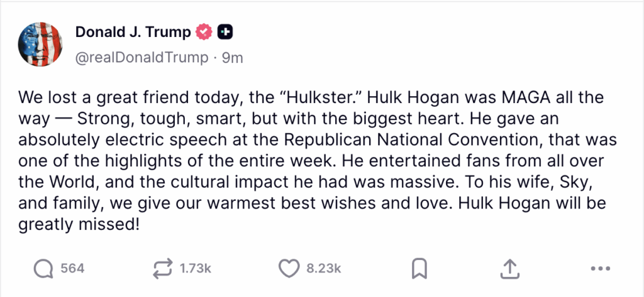Open the share upload icon
The width and height of the screenshot is (644, 297).
[x=509, y=269]
